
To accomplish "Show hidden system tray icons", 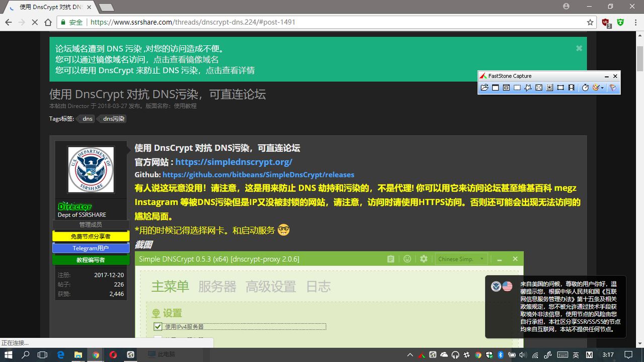I will tap(411, 355).
